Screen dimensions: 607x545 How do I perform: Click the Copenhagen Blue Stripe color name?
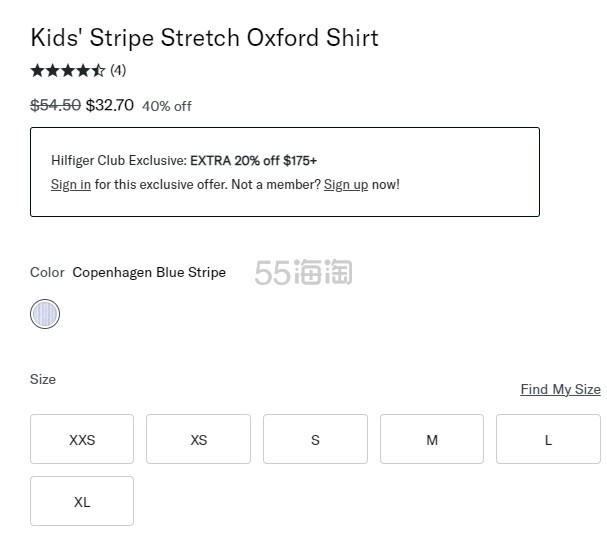149,272
